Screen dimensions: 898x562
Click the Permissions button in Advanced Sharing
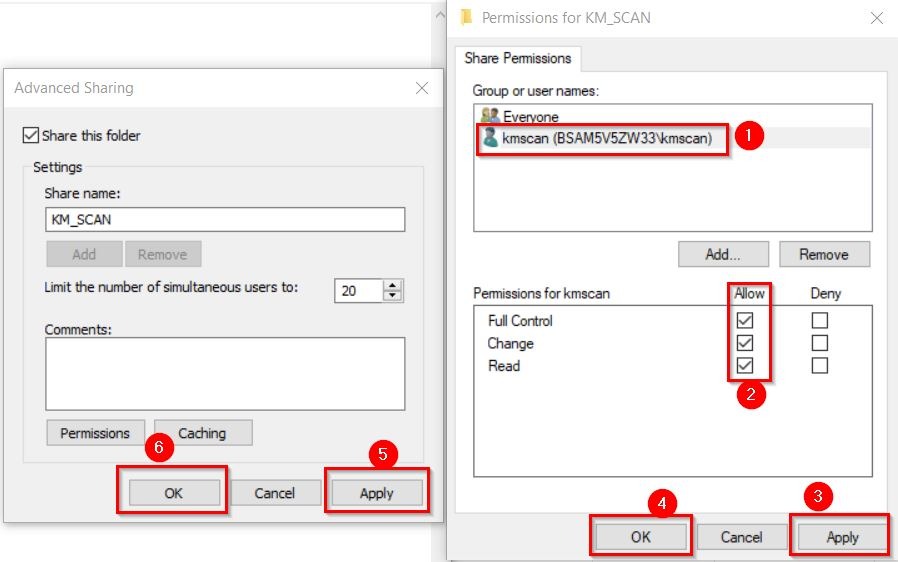(95, 433)
